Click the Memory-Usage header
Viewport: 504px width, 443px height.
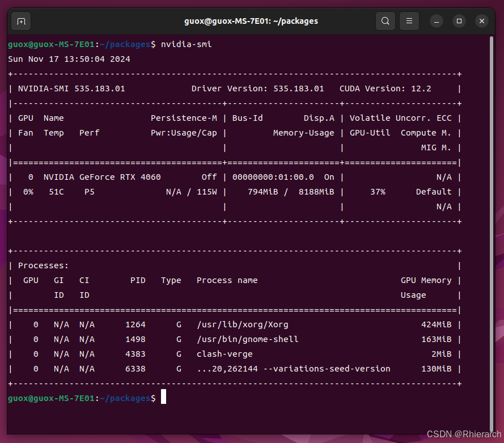(x=303, y=133)
